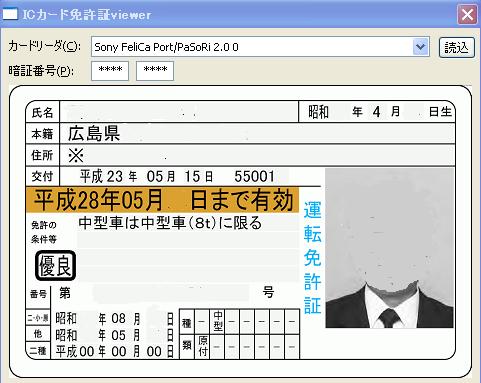Click the blue 運転免許証 vertical text

coord(312,258)
